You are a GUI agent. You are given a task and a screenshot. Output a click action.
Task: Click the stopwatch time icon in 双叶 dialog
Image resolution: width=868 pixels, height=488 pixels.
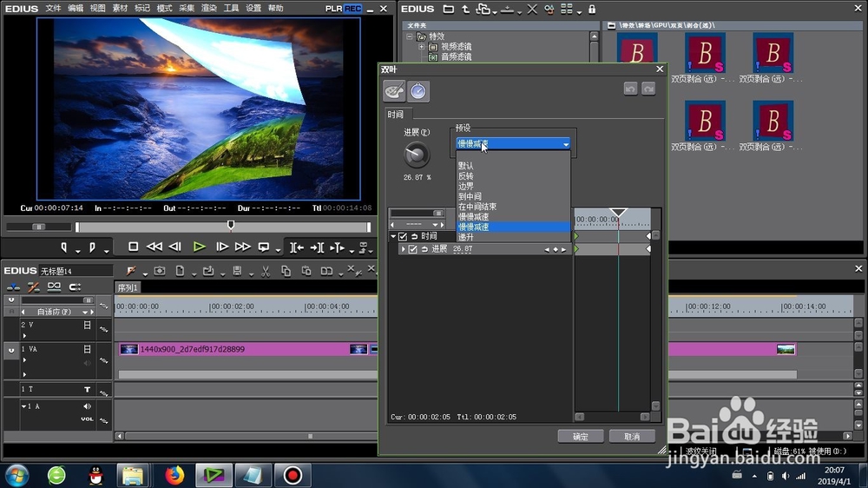tap(418, 91)
